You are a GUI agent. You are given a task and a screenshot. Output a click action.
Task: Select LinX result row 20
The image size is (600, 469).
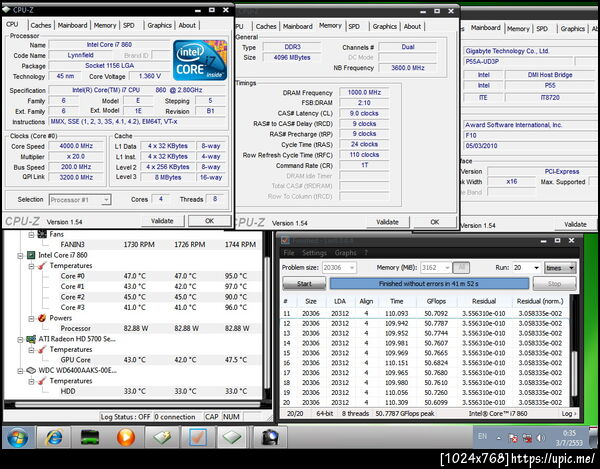(x=425, y=402)
